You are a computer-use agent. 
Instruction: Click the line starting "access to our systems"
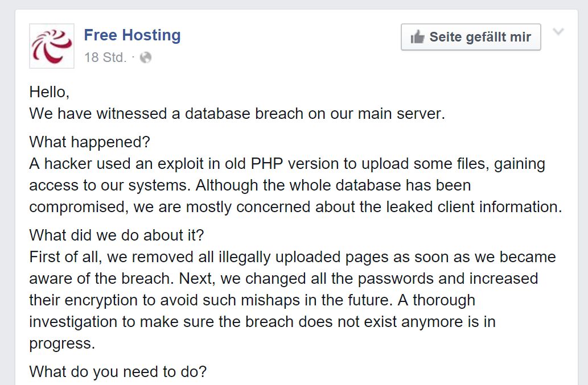(250, 185)
